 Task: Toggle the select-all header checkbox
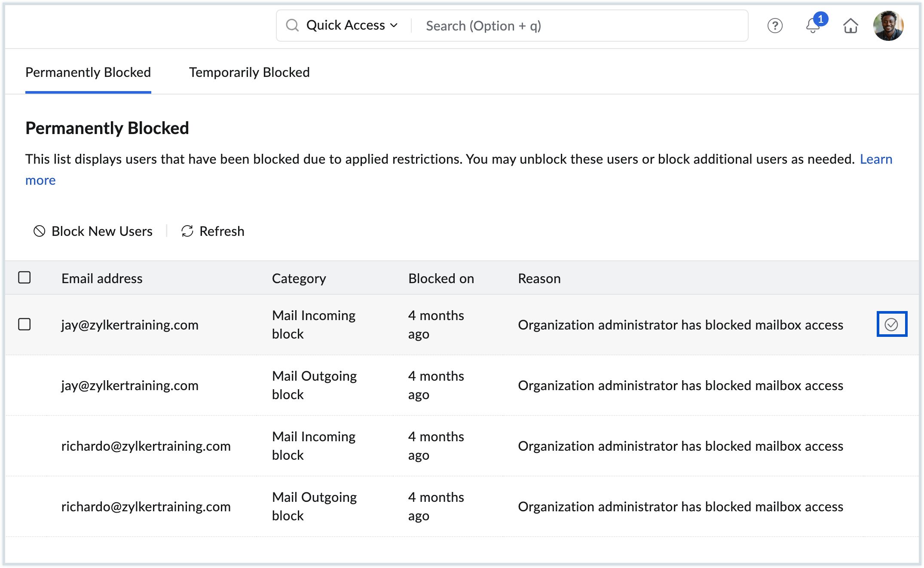24,278
